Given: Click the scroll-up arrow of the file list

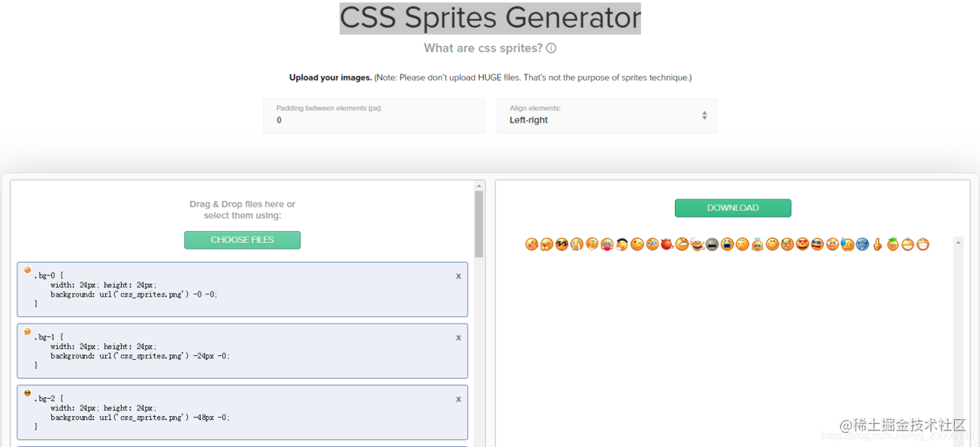Looking at the screenshot, I should tap(479, 186).
